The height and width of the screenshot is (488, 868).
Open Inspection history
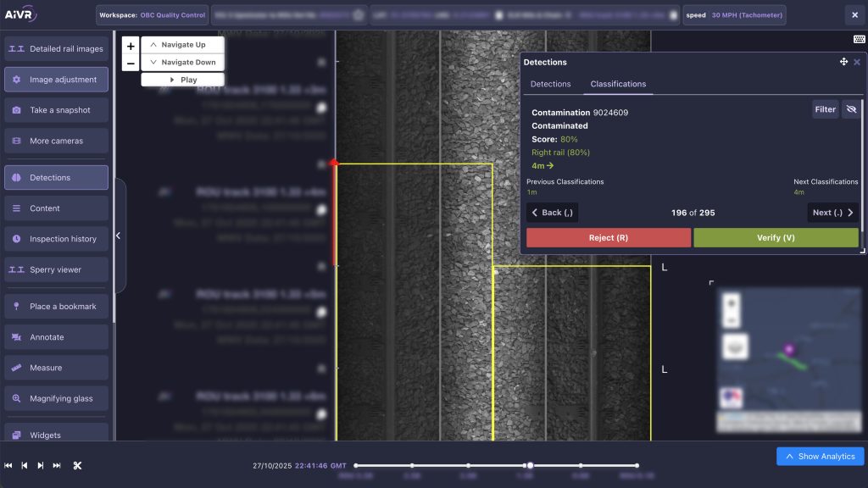pyautogui.click(x=56, y=239)
